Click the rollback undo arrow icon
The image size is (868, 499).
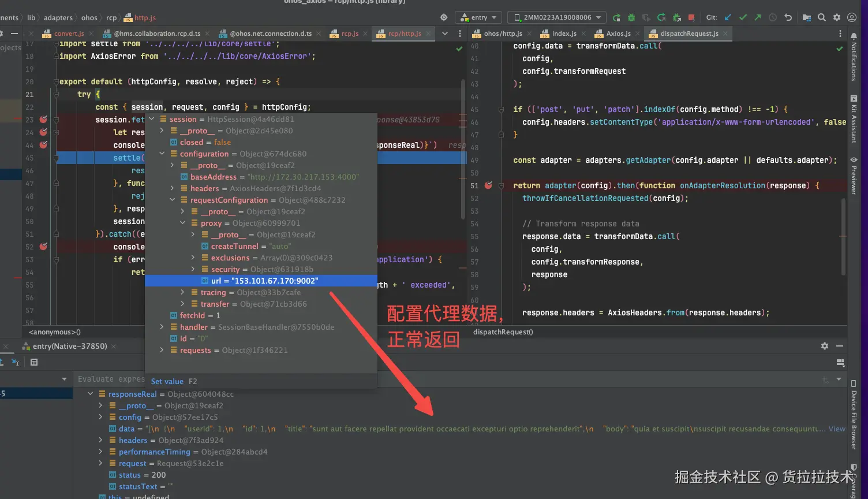click(x=788, y=17)
